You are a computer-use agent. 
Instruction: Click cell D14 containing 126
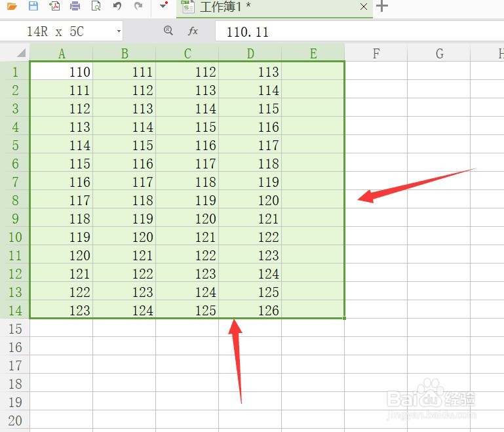[250, 309]
